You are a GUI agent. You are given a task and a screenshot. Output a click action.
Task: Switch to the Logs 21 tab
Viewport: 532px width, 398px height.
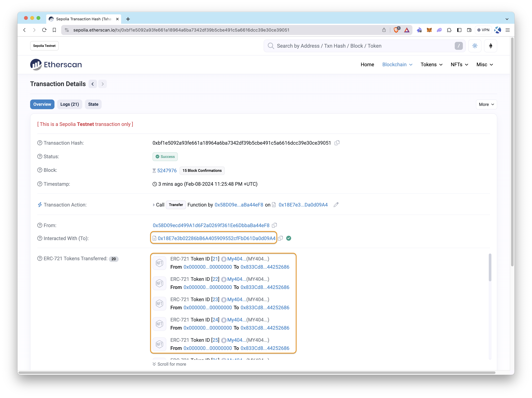click(69, 104)
